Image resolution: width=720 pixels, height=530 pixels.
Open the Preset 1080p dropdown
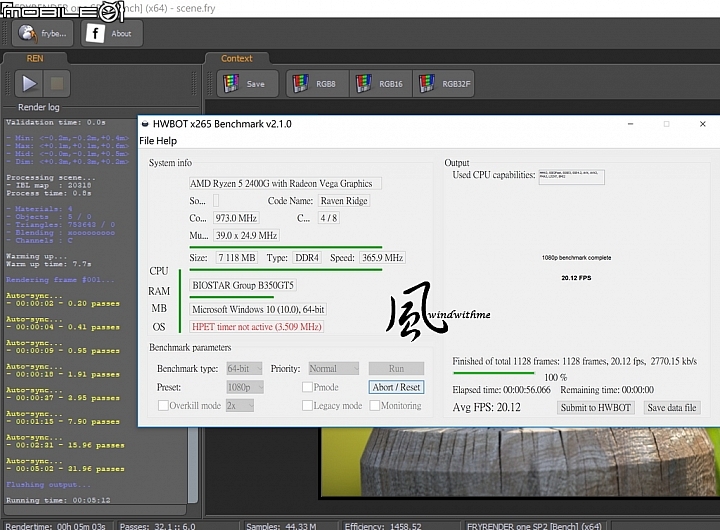(245, 387)
